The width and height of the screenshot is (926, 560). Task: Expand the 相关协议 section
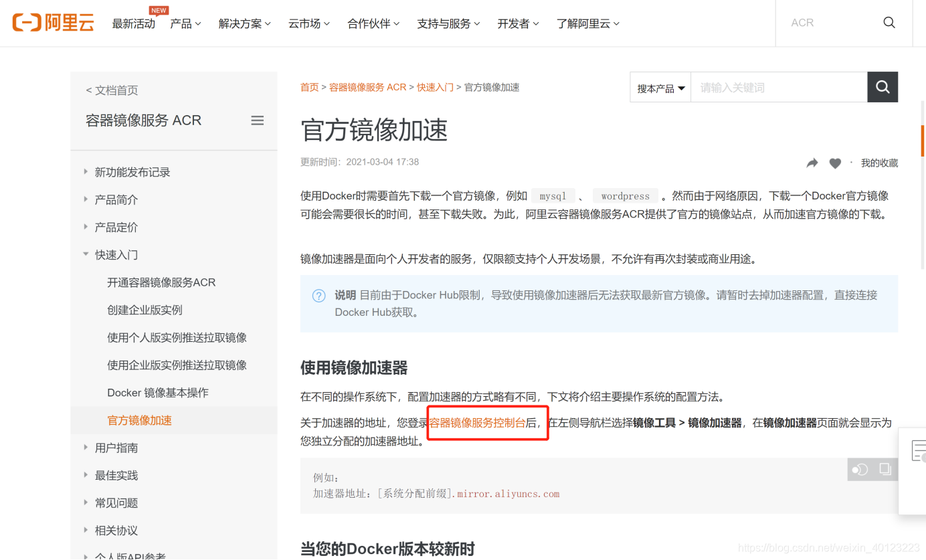click(116, 530)
